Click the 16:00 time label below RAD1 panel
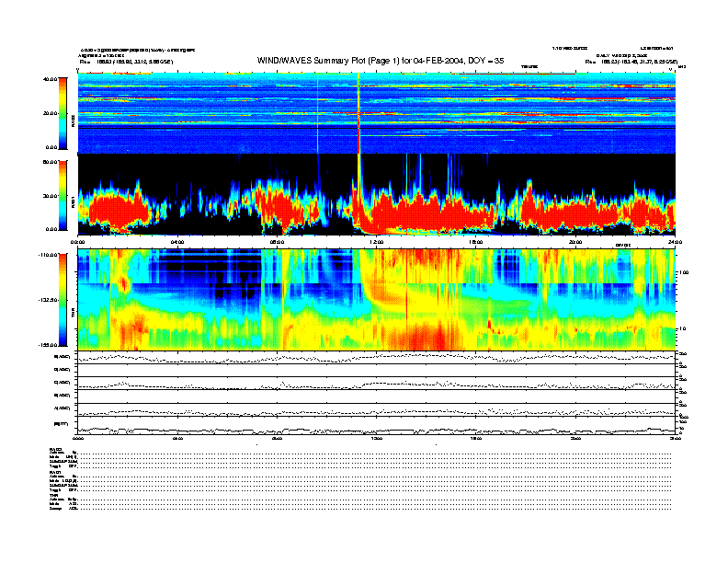 [x=475, y=242]
